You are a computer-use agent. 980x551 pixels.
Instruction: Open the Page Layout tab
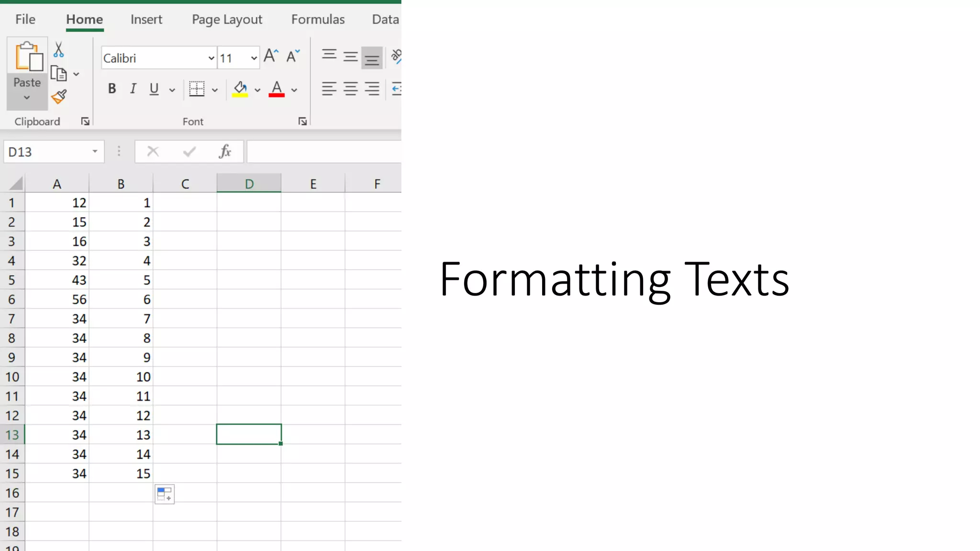227,20
